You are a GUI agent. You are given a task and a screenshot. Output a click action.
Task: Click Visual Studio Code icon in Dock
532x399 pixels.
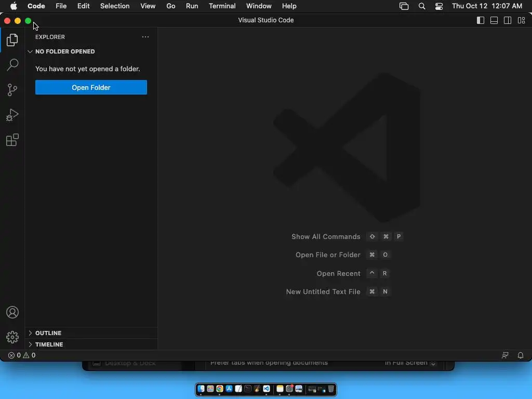(x=267, y=389)
